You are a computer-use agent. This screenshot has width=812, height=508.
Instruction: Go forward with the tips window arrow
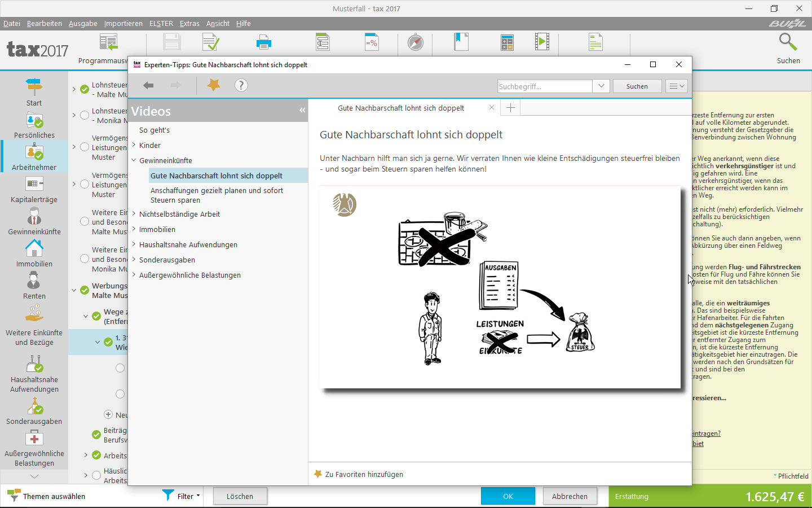176,85
